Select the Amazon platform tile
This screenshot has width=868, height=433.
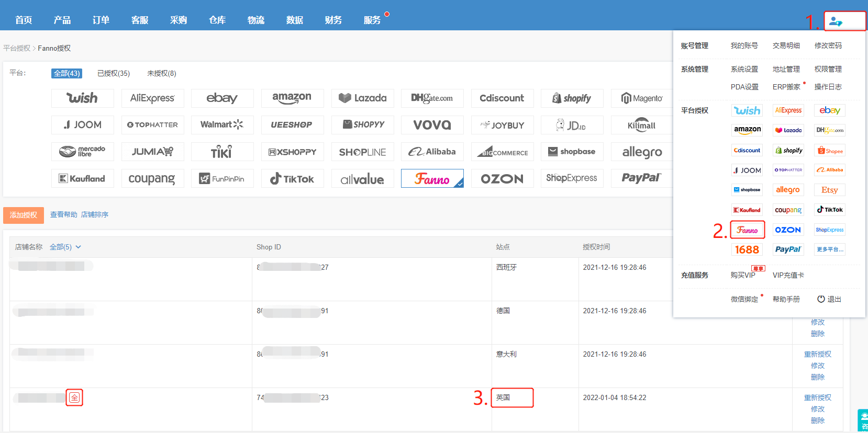[292, 98]
